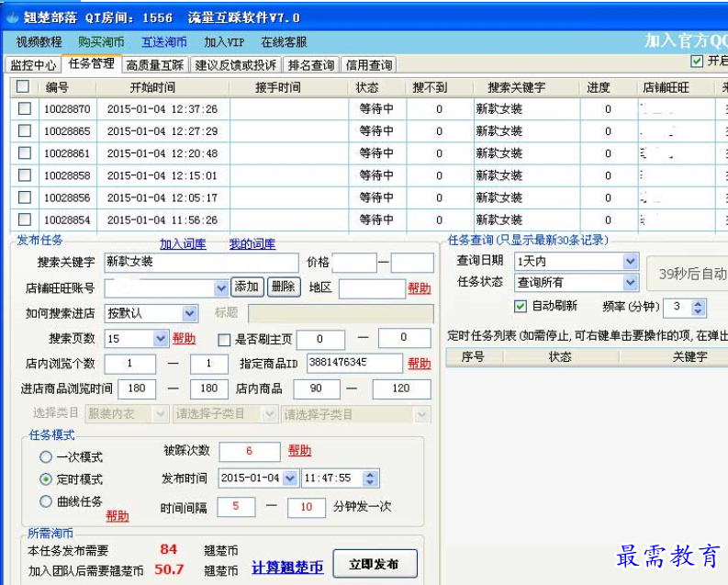Open 帮助 link under 曲线任务

click(117, 516)
